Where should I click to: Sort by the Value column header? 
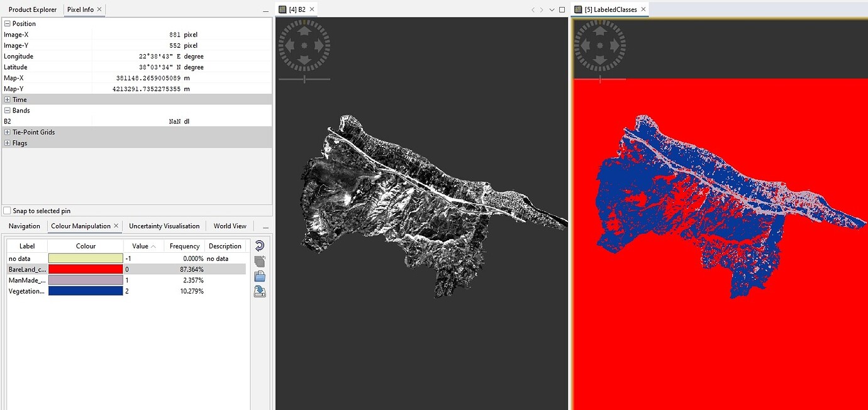(143, 246)
